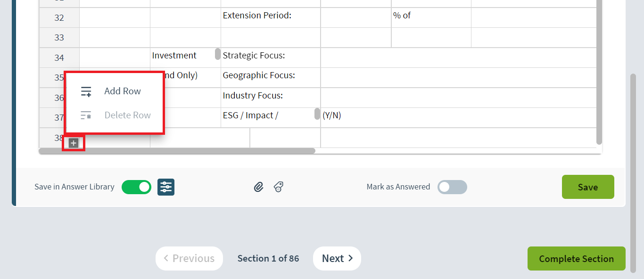
Task: Click the Add Row icon in popup
Action: click(x=86, y=91)
